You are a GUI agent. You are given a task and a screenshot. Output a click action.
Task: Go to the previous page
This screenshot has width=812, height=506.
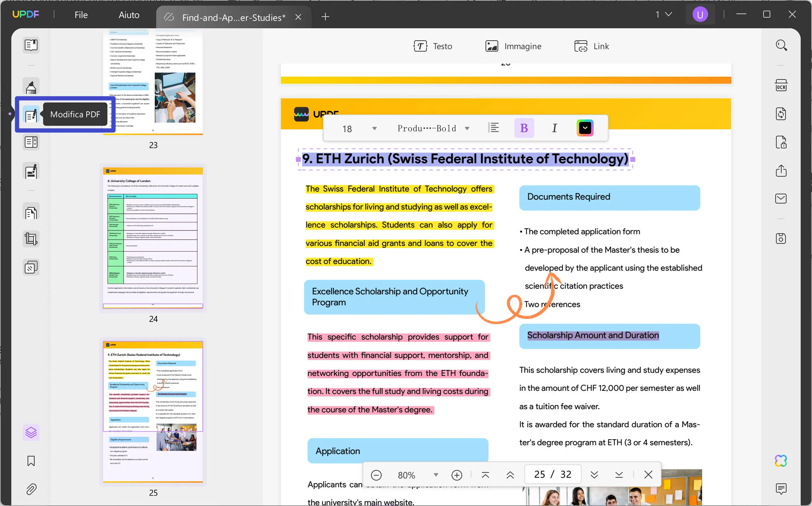pyautogui.click(x=510, y=475)
